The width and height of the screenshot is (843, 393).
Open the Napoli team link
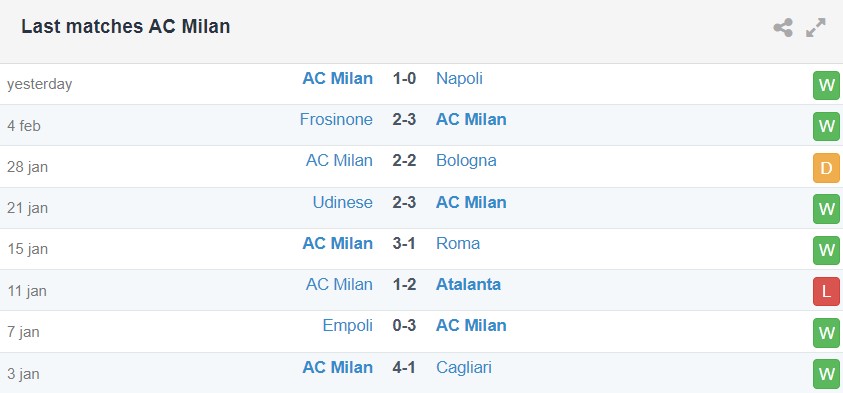point(459,79)
